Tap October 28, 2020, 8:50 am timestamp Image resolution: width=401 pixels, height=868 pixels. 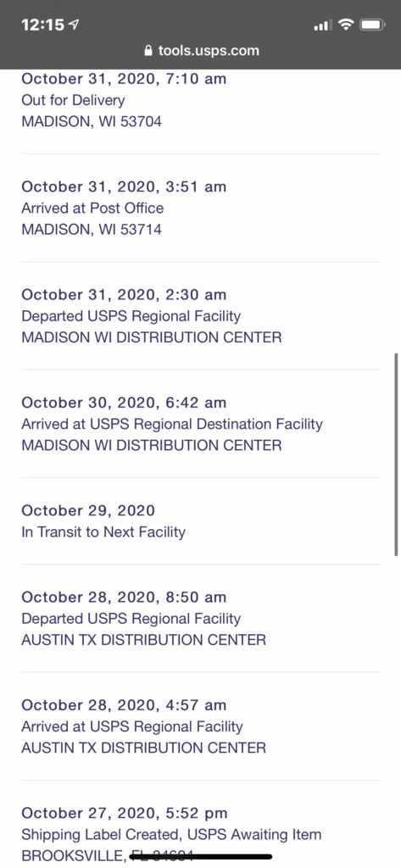(x=124, y=598)
